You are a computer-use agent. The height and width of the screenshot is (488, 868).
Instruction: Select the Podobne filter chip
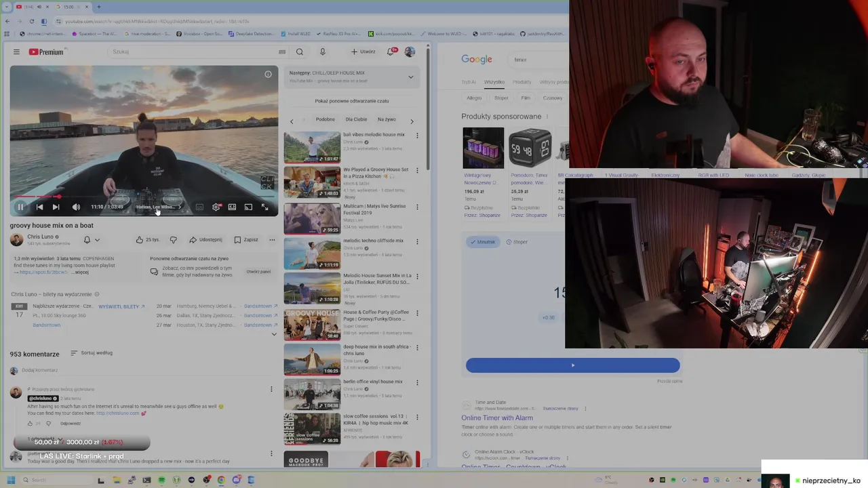325,119
